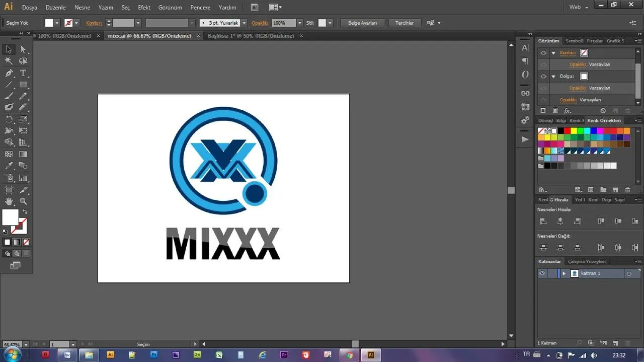
Task: Open Character panel from the icon dock
Action: 525,48
